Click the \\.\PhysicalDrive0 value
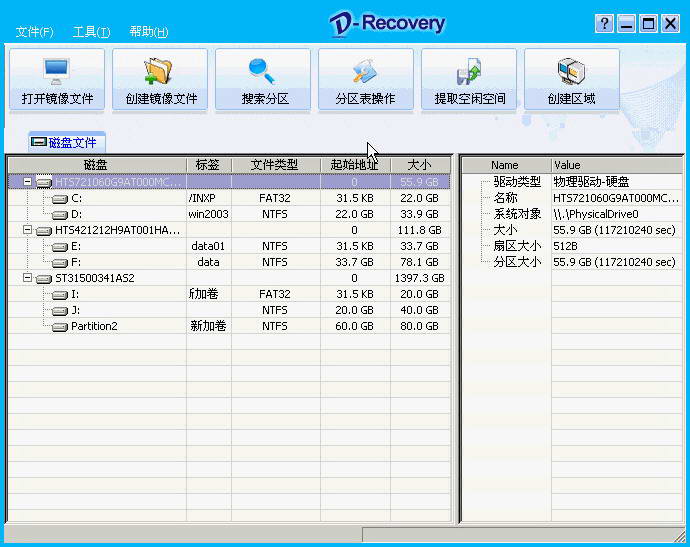Viewport: 690px width, 547px height. coord(596,215)
